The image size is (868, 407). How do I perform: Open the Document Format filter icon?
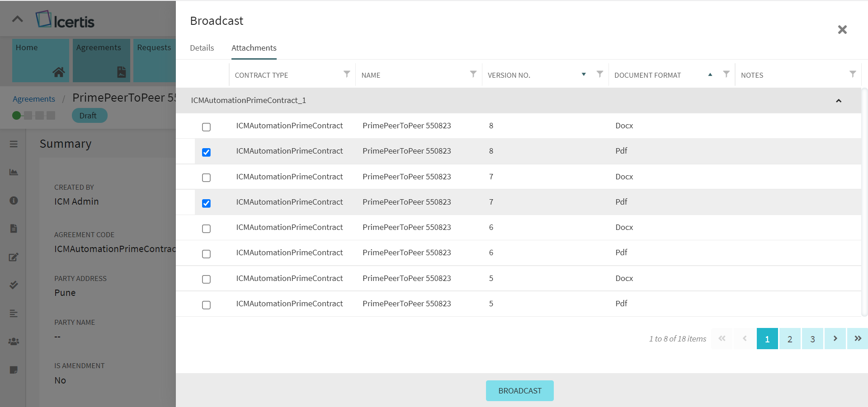[726, 74]
